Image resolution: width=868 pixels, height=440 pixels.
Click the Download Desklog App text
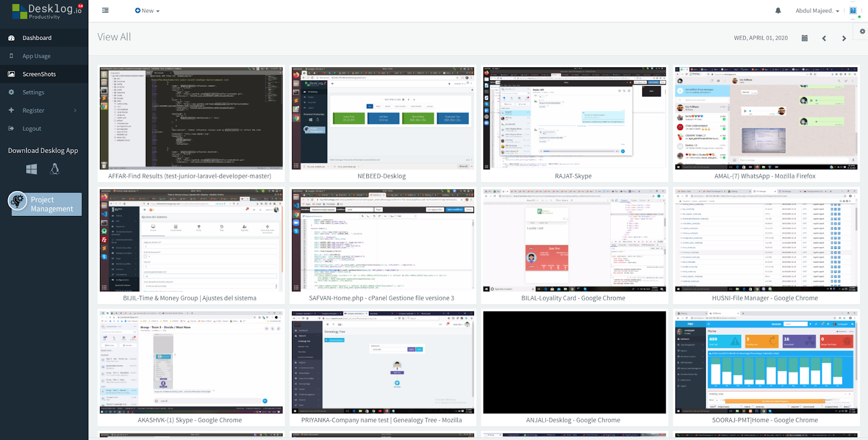click(43, 151)
